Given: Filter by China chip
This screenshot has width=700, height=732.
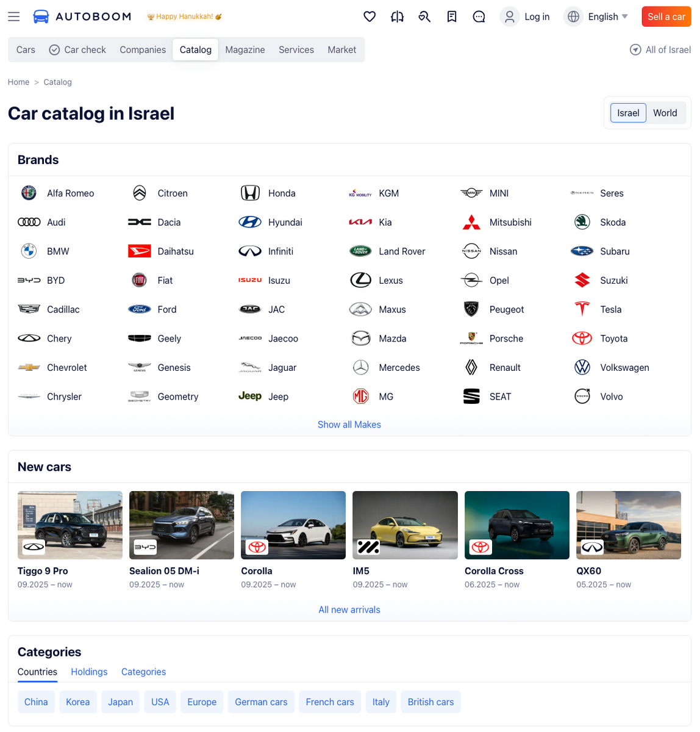Looking at the screenshot, I should [x=36, y=701].
